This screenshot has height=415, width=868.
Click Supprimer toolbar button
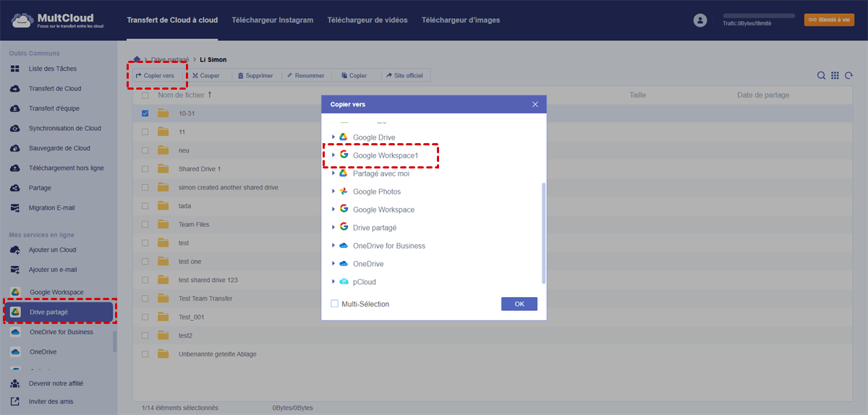tap(255, 75)
